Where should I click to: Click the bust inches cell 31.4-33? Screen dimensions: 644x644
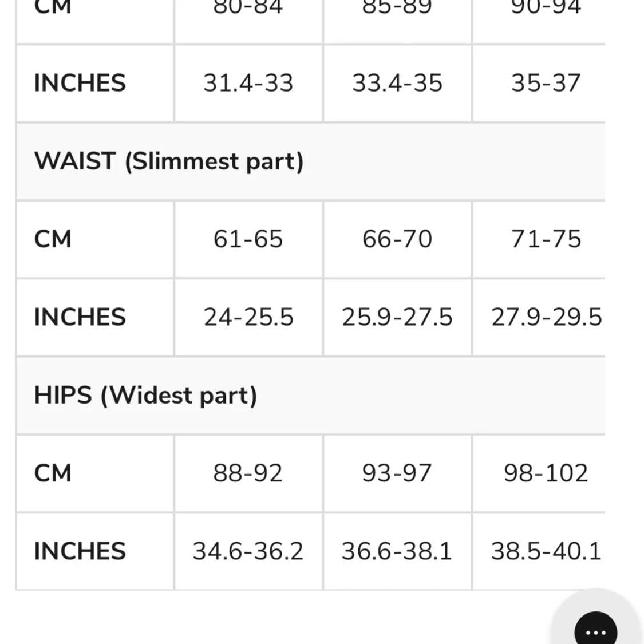click(x=248, y=83)
